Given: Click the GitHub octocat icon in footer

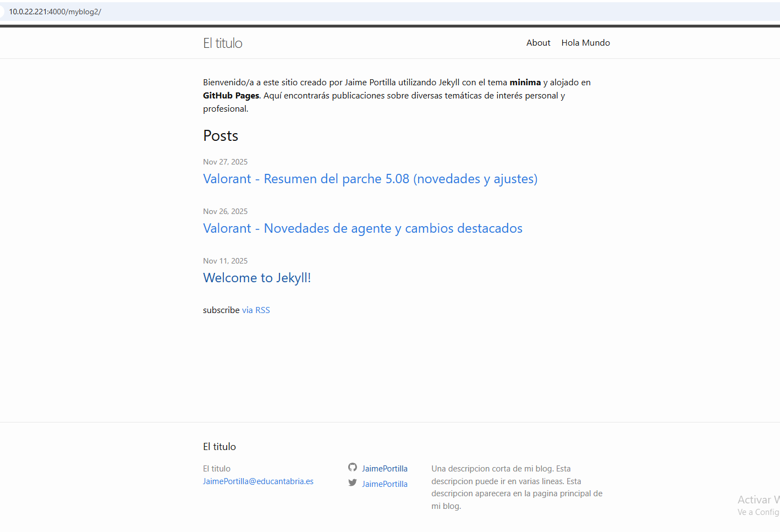Looking at the screenshot, I should point(353,468).
